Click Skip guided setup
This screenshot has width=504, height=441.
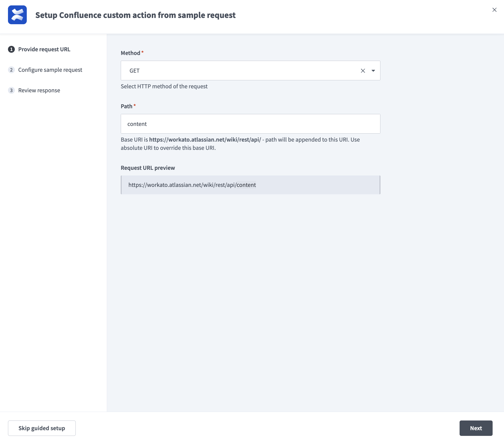pos(42,428)
